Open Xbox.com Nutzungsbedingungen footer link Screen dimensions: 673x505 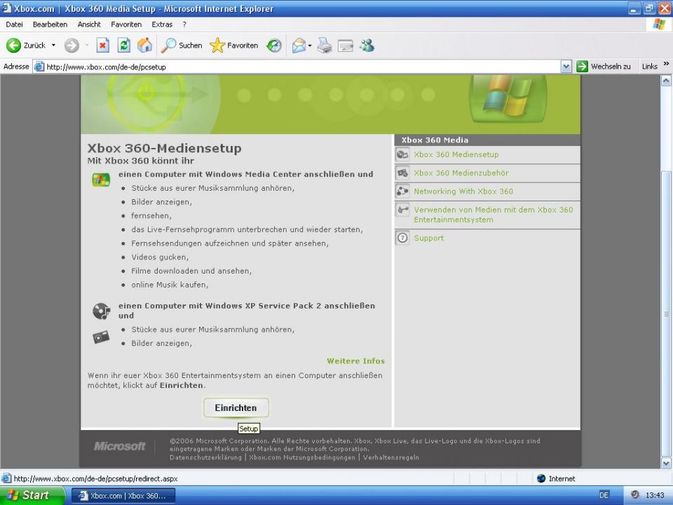tap(302, 457)
